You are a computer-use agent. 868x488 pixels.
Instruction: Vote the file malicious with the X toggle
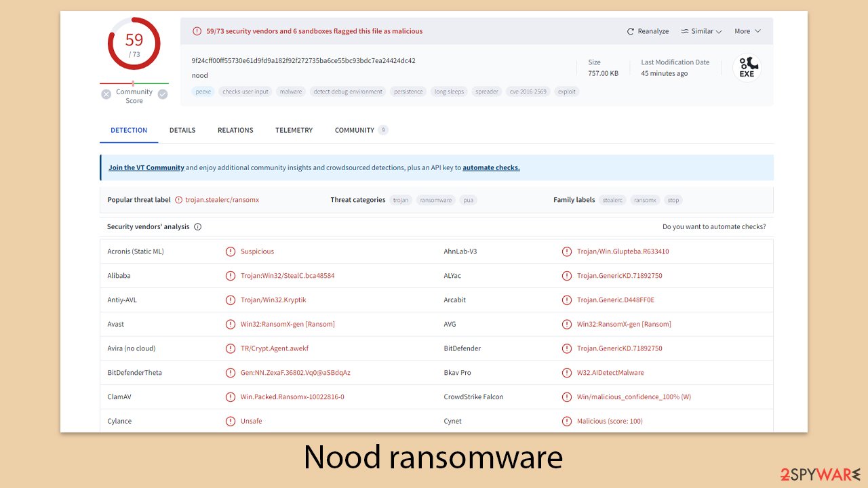tap(106, 94)
